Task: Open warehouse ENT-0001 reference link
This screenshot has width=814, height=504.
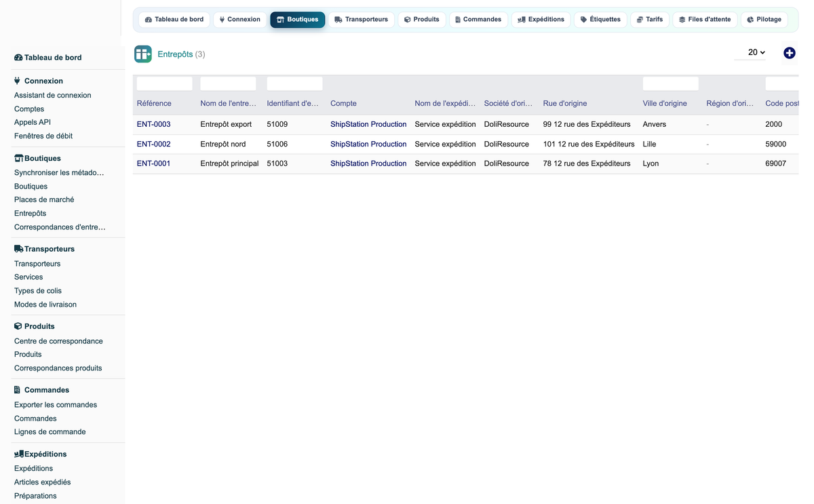Action: [154, 163]
